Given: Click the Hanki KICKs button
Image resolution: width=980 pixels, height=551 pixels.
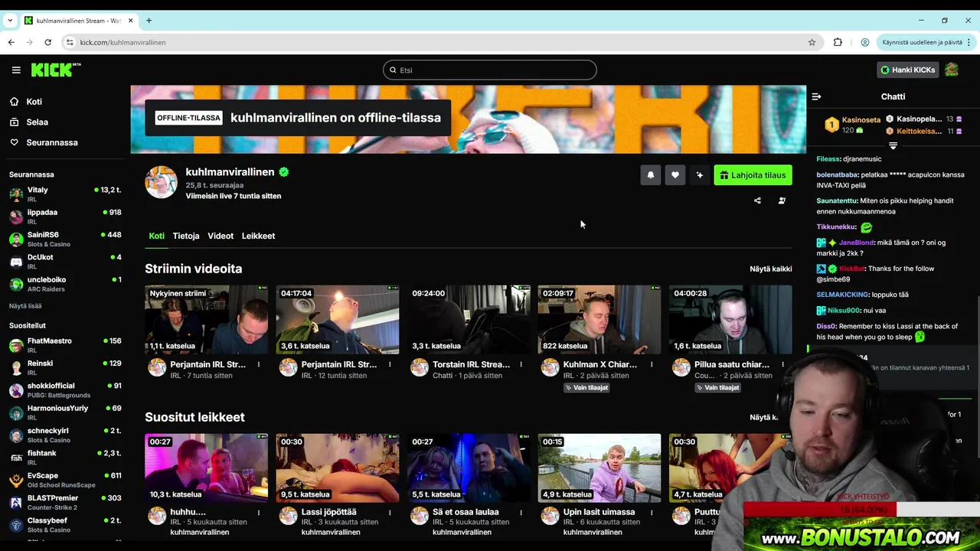Looking at the screenshot, I should pyautogui.click(x=908, y=70).
